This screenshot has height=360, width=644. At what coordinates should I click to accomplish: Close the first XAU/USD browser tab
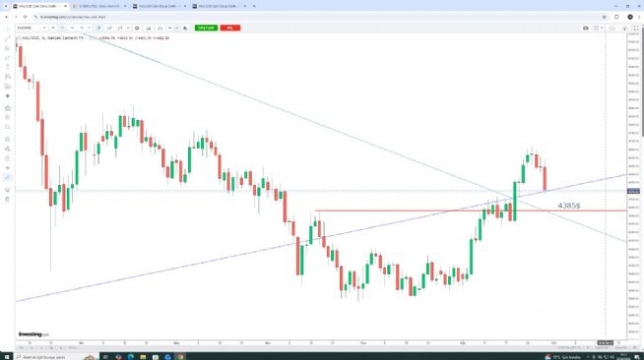[x=65, y=6]
